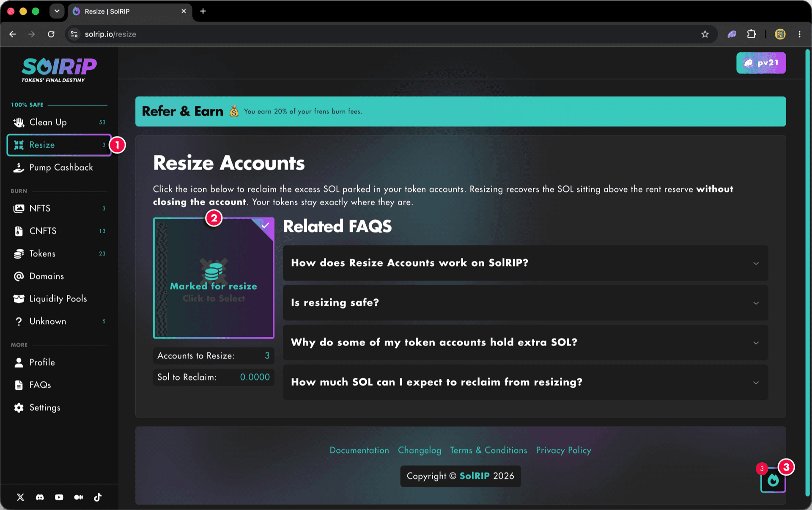Click the flame burn button with badge
This screenshot has width=812, height=510.
(773, 480)
